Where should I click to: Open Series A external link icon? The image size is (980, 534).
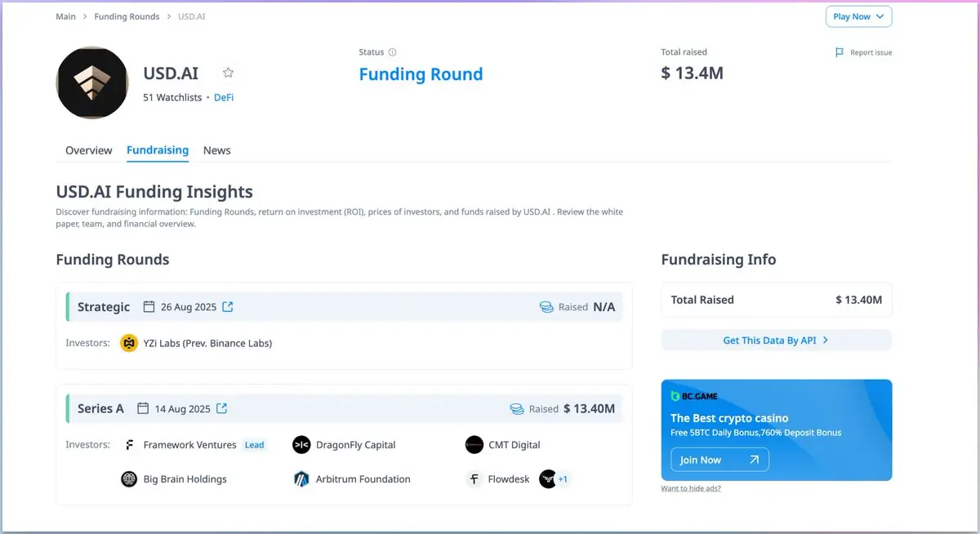(x=221, y=409)
